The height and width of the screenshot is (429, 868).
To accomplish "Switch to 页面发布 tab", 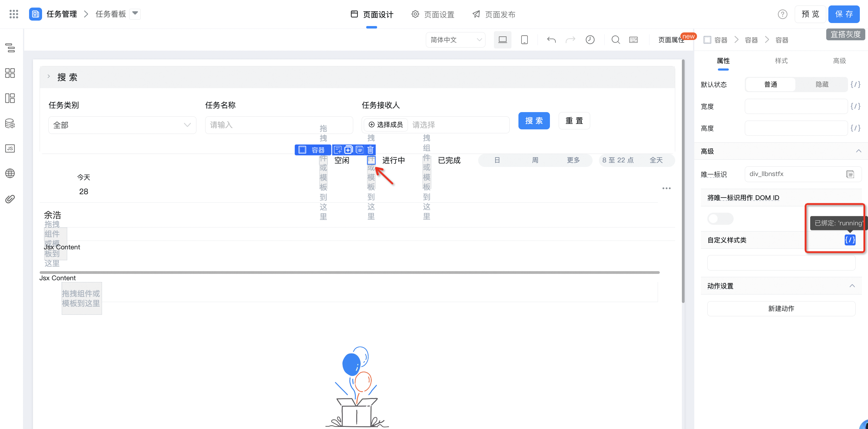I will pos(494,14).
